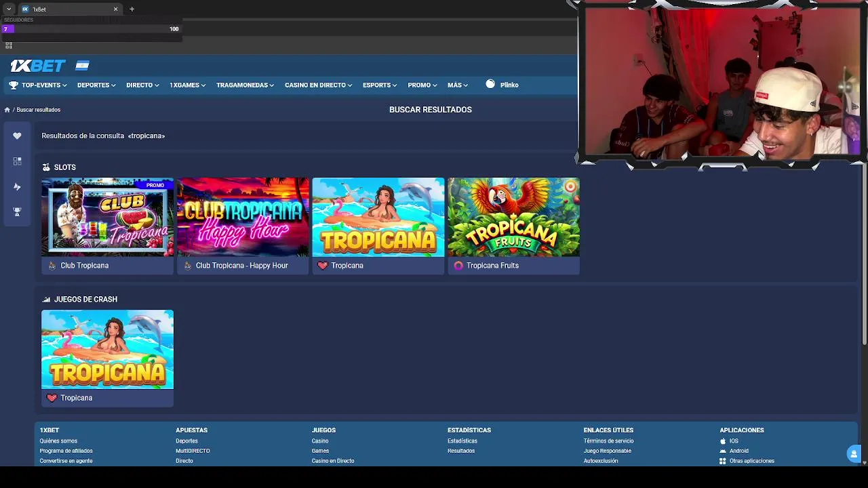Viewport: 868px width, 488px height.
Task: Open the grid dashboard sidebar icon
Action: tap(17, 161)
